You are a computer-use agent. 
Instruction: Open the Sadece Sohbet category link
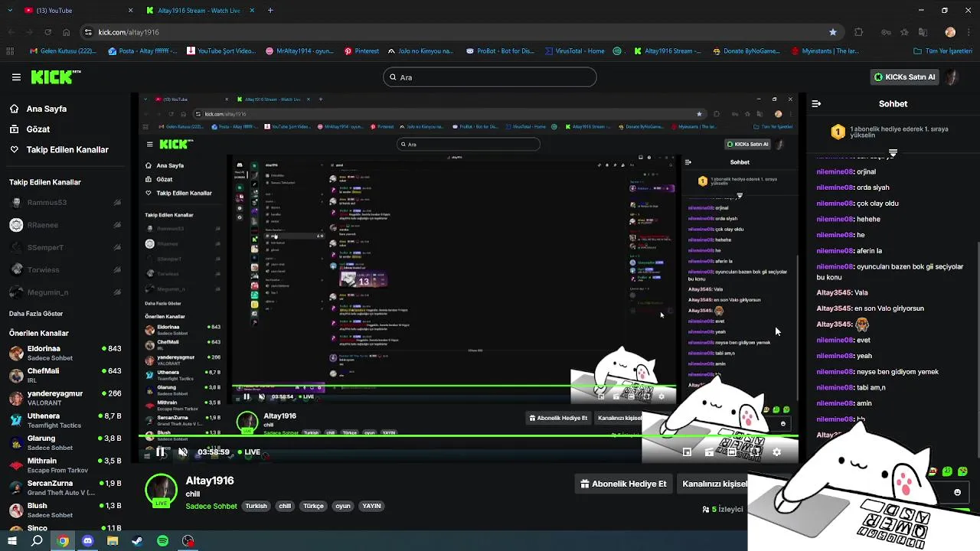[x=211, y=506]
